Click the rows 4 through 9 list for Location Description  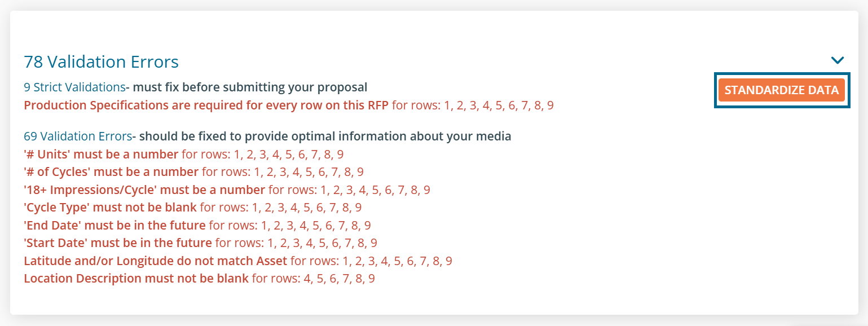click(x=313, y=279)
